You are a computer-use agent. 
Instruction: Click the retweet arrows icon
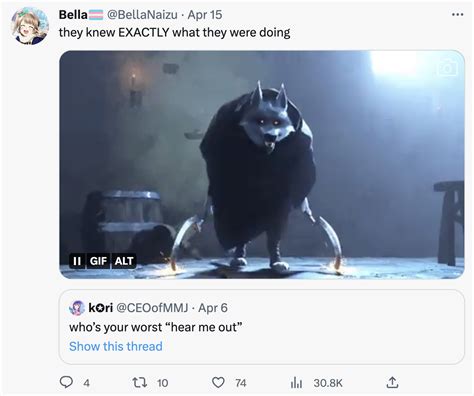tap(139, 382)
